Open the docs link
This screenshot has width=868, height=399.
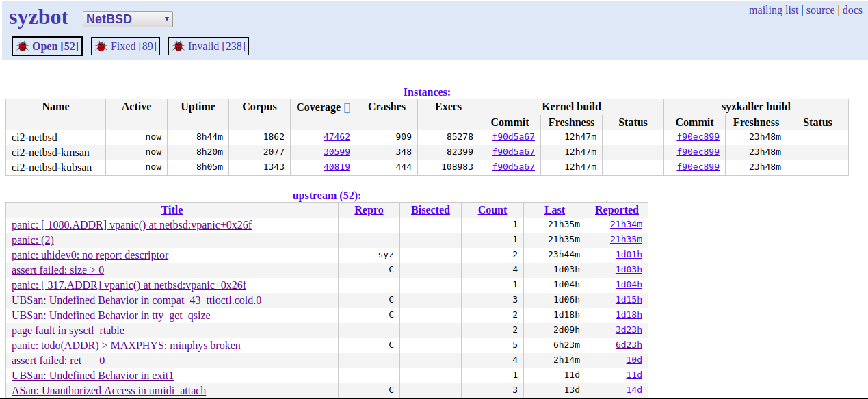tap(852, 10)
